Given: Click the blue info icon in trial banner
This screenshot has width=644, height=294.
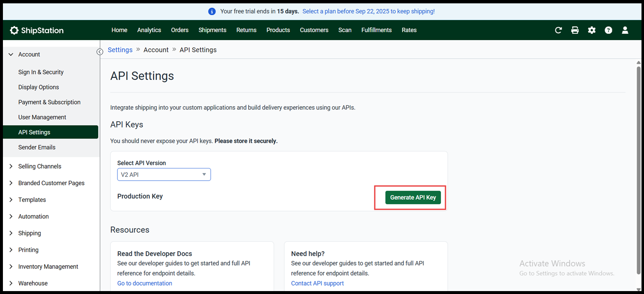Looking at the screenshot, I should click(x=212, y=11).
